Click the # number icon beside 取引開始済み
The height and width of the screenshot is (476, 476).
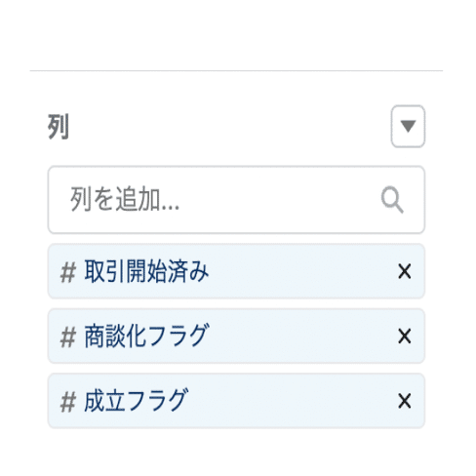[x=68, y=272]
